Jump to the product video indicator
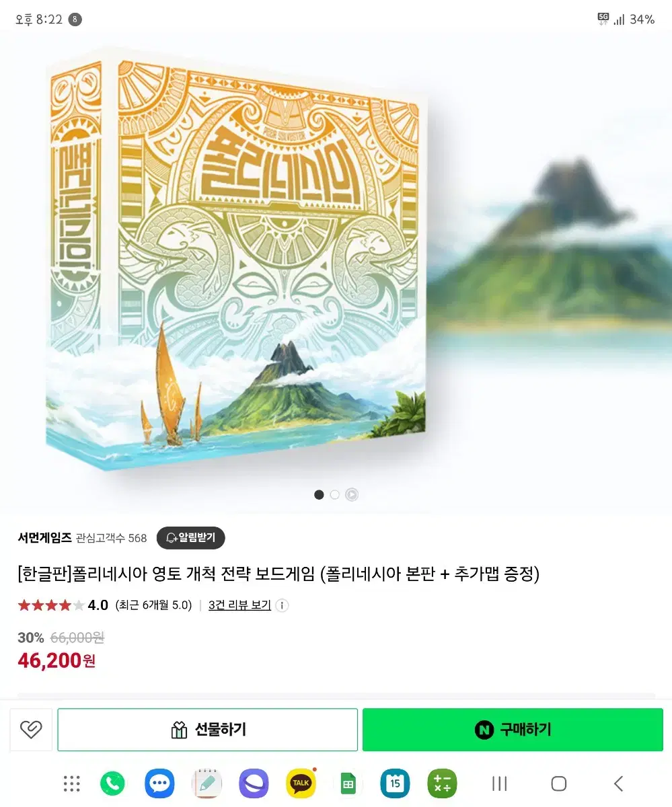This screenshot has width=672, height=807. [352, 495]
